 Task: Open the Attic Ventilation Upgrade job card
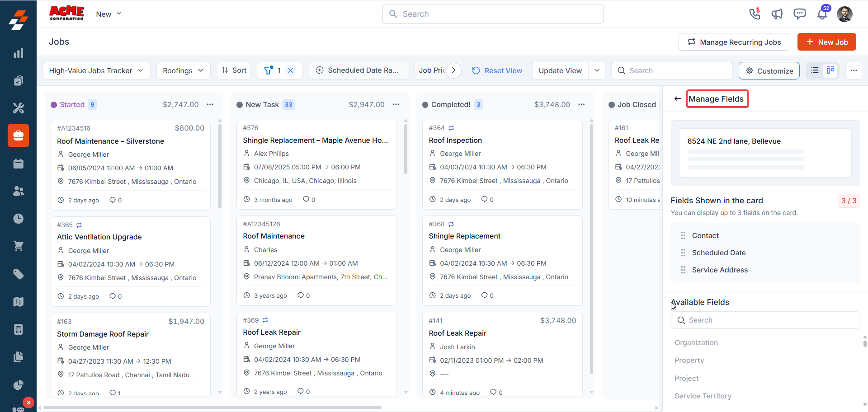click(x=131, y=261)
